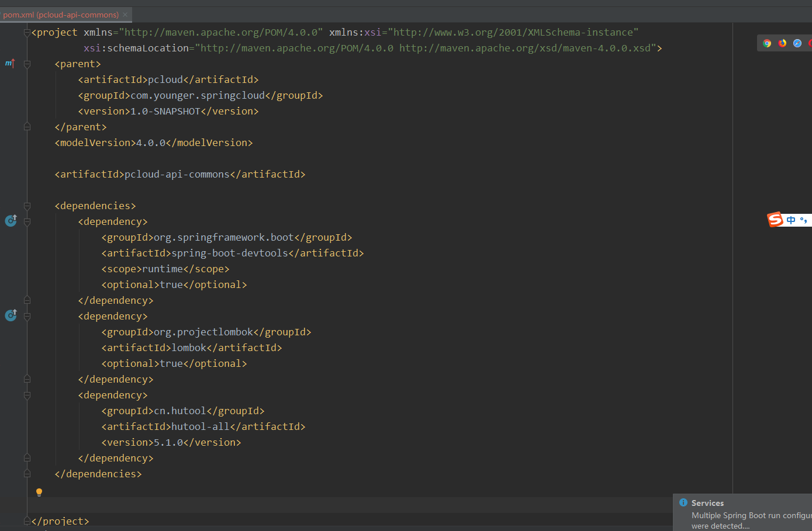
Task: Click hutool-all artifactId text
Action: point(201,426)
